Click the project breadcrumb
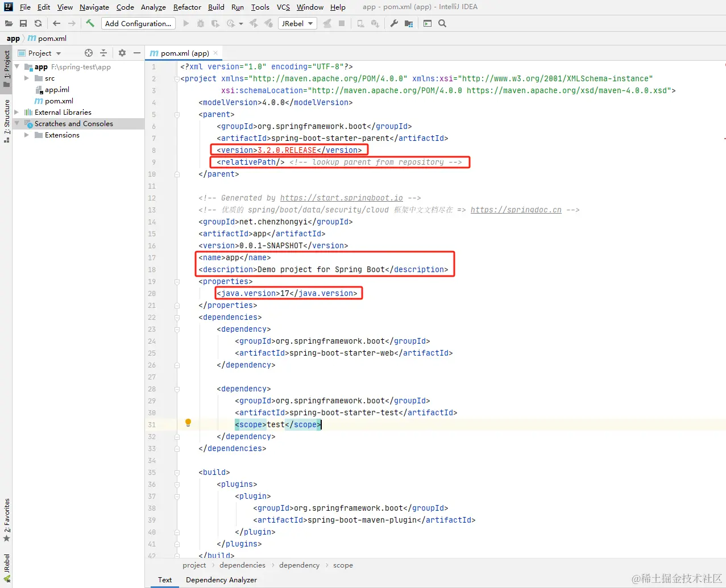726x588 pixels. point(194,565)
